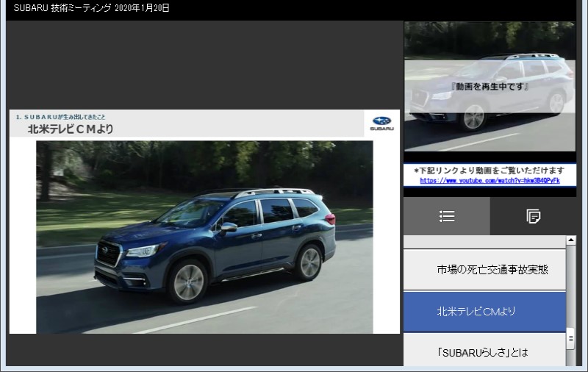The width and height of the screenshot is (588, 372).
Task: Click the main slide car image
Action: (204, 237)
